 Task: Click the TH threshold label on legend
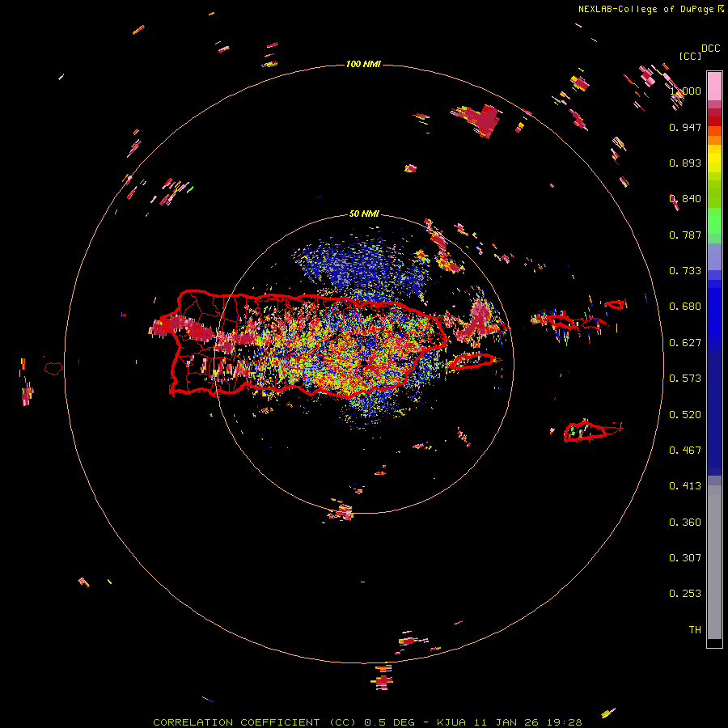pos(695,630)
